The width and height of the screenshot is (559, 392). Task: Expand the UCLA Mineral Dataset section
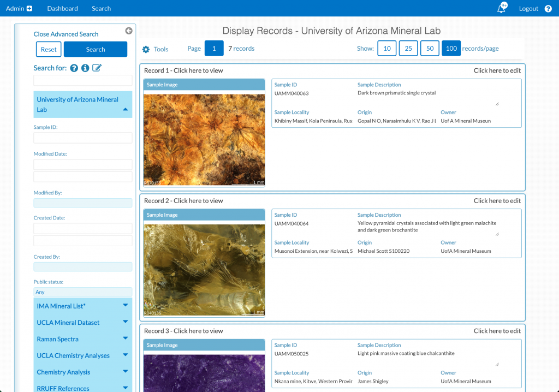[83, 323]
